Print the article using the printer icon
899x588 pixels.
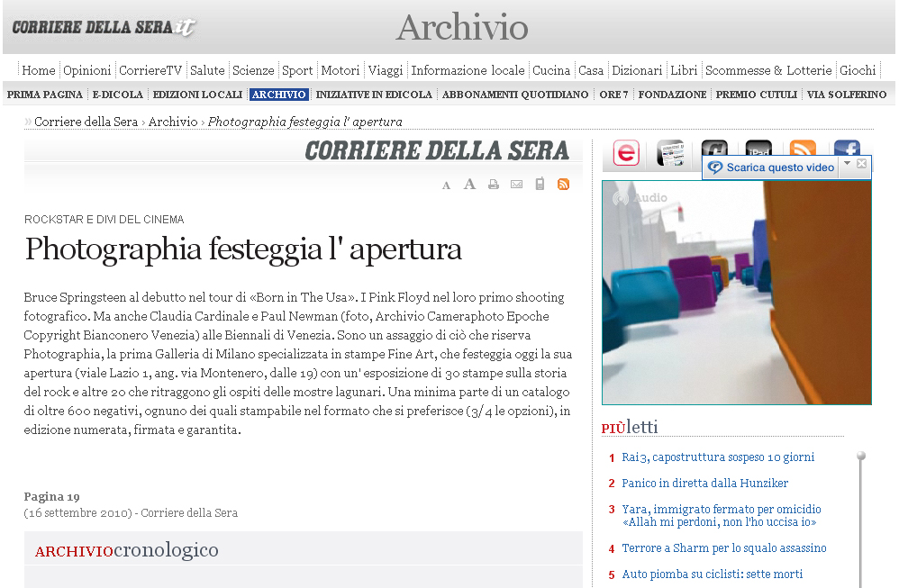pos(493,185)
